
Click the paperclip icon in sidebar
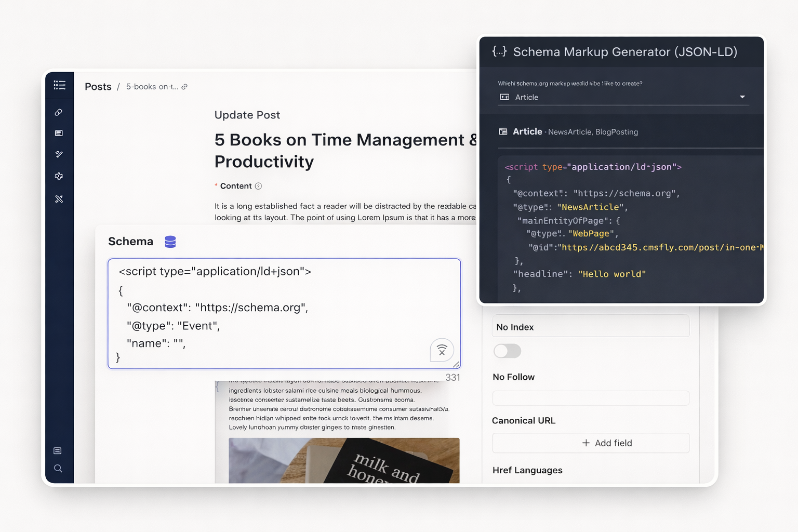(x=59, y=112)
